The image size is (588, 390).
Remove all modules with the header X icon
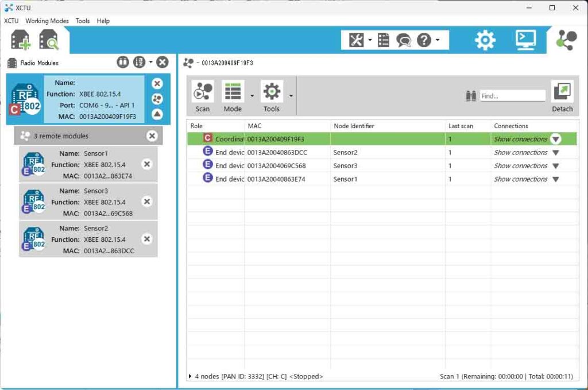pos(163,62)
